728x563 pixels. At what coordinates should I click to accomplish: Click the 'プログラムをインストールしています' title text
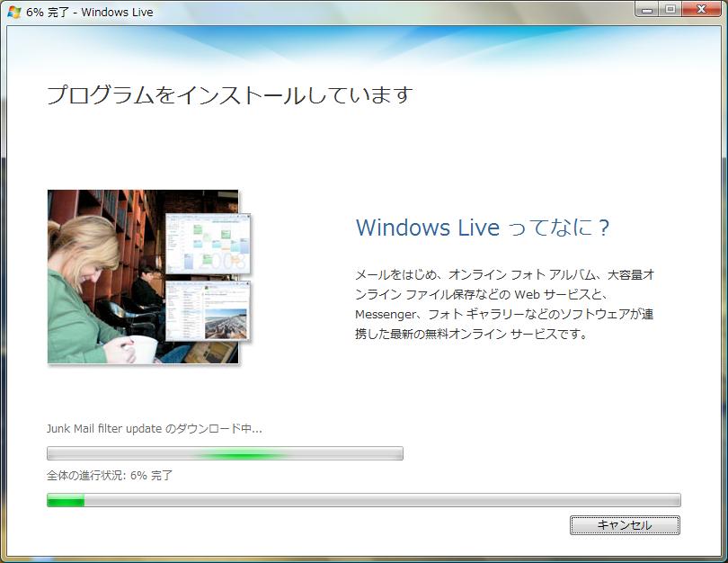click(229, 94)
